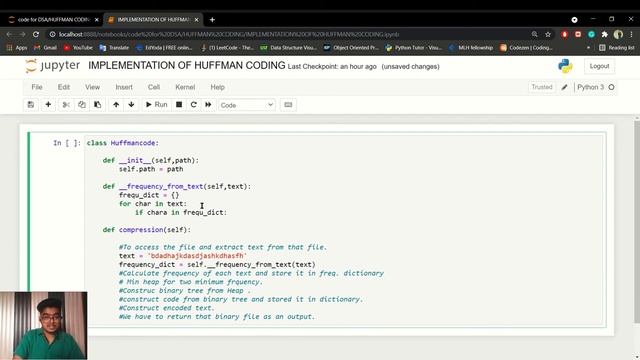
Task: Open the Gmail bookmark
Action: (45, 48)
